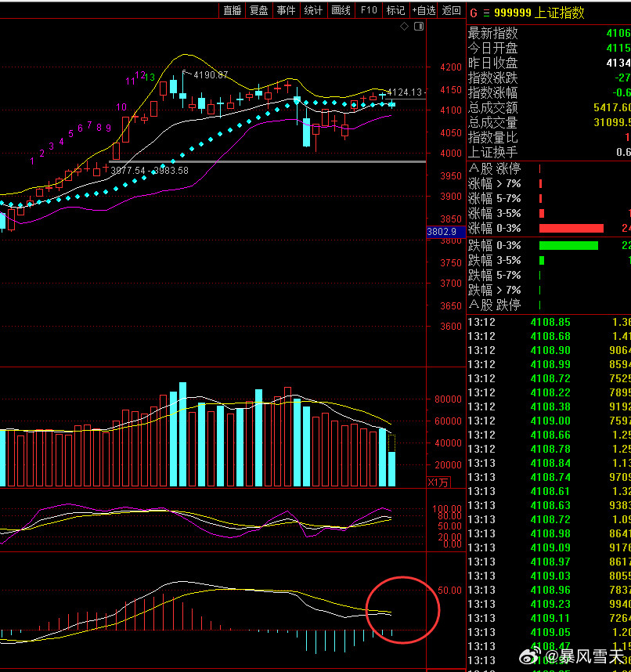631x672 pixels.
Task: Click the diamond icon above the chart
Action: [x=404, y=27]
